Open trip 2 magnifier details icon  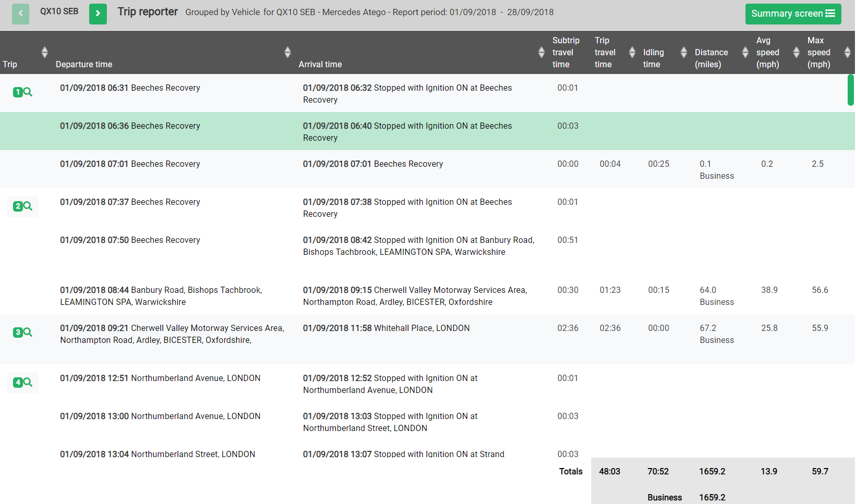point(22,206)
